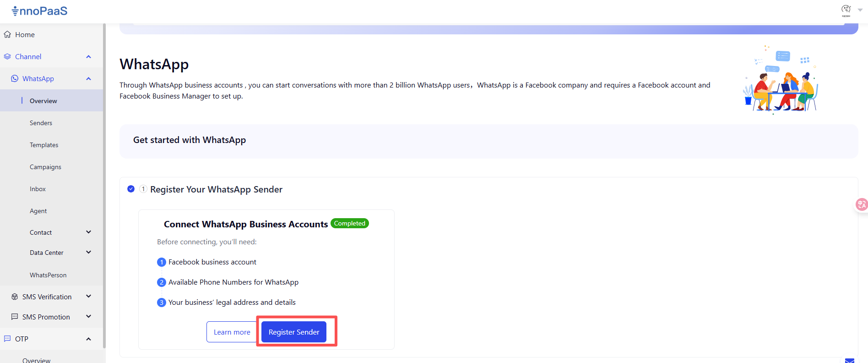Open the Campaigns page
The height and width of the screenshot is (363, 868).
tap(45, 167)
